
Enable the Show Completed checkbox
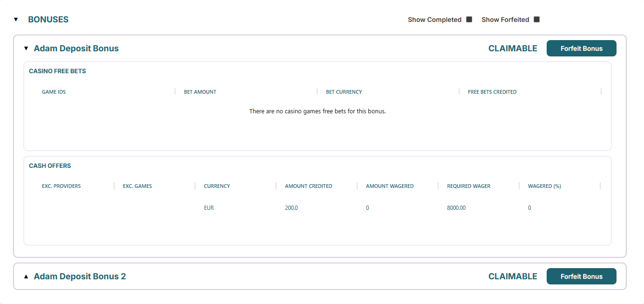coord(469,20)
